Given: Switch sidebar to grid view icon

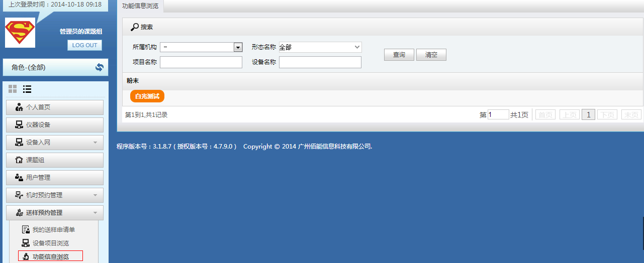Looking at the screenshot, I should tap(13, 89).
